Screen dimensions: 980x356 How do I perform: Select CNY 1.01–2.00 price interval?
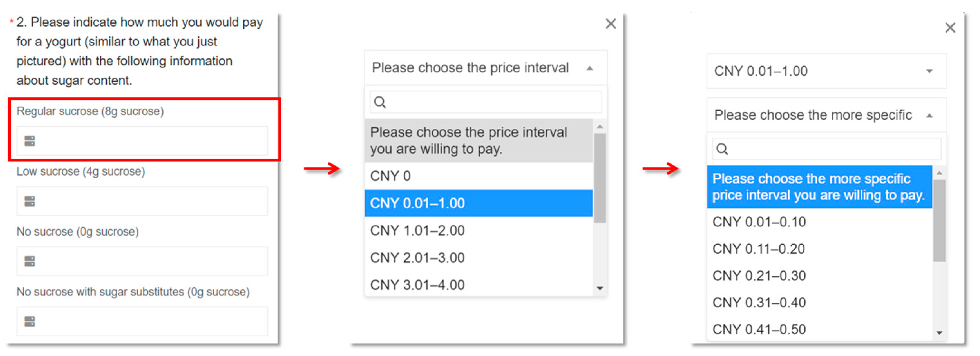417,230
